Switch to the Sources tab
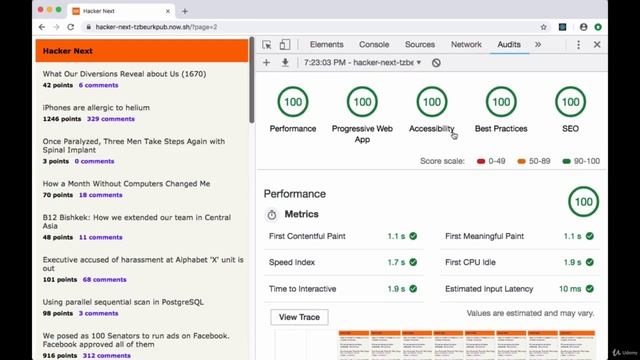 click(420, 44)
